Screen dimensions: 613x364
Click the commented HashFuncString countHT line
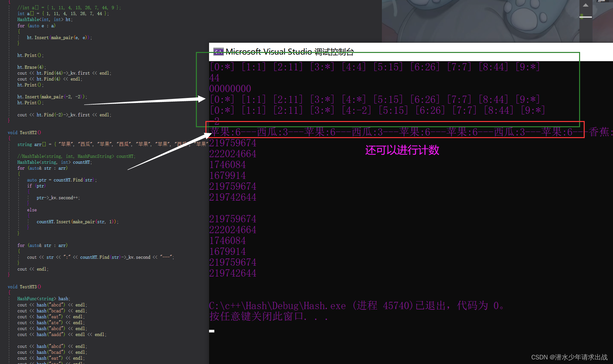(x=76, y=156)
